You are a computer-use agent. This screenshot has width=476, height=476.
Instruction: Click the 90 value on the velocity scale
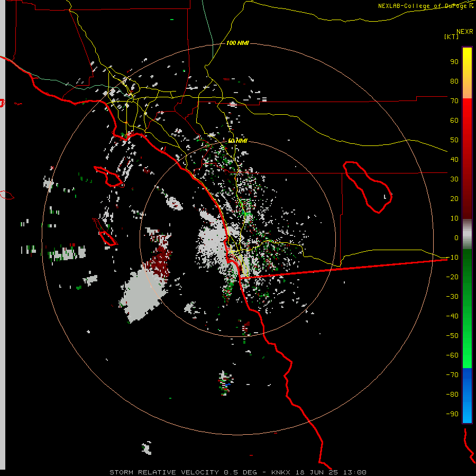454,62
